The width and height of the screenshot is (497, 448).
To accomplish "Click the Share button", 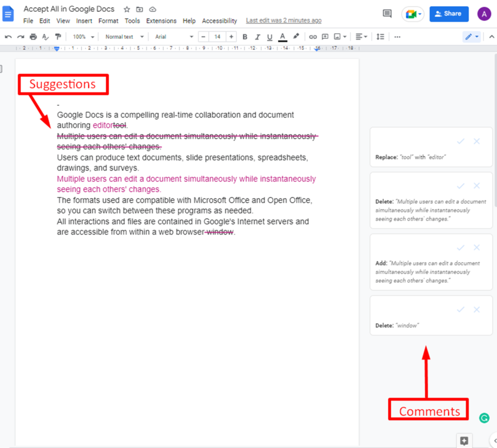I will (x=449, y=14).
